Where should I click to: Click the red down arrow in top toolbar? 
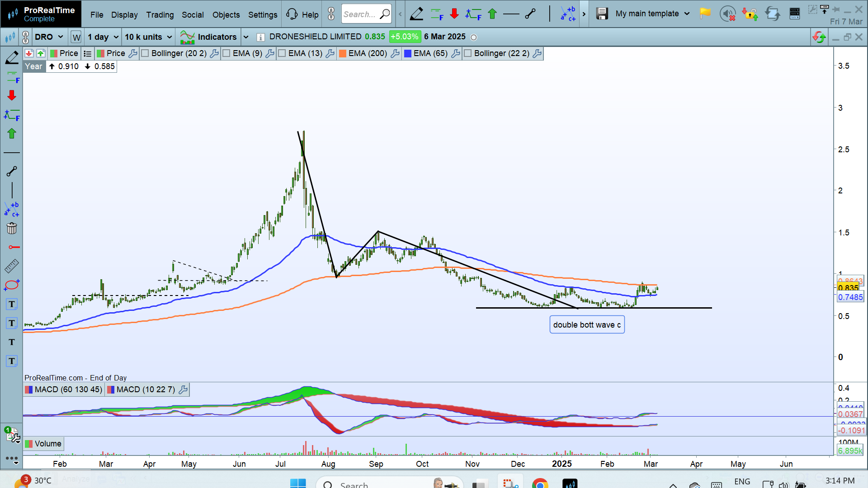coord(454,14)
